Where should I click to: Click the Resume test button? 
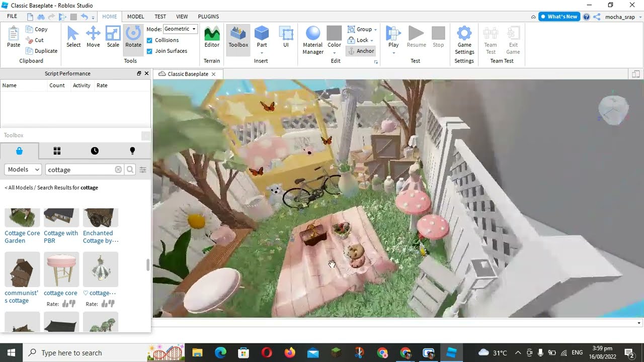coord(416,37)
